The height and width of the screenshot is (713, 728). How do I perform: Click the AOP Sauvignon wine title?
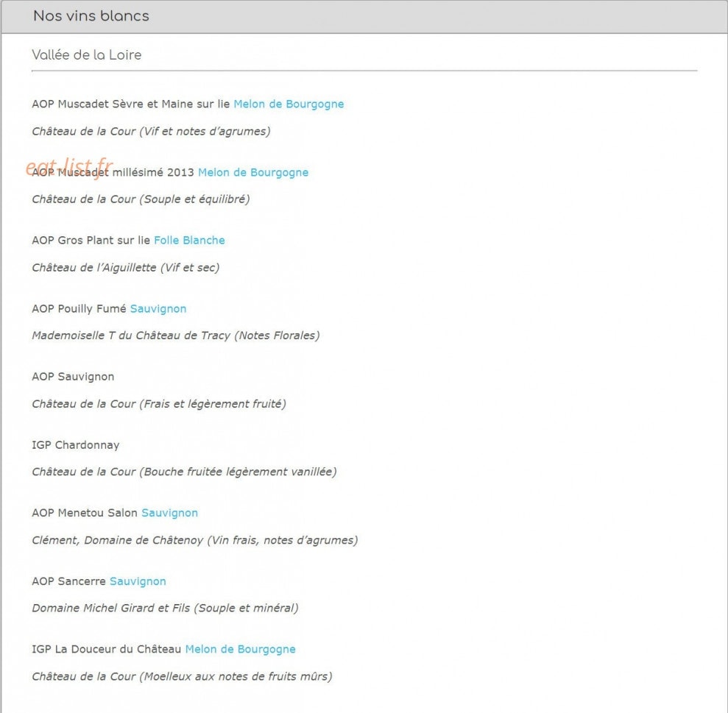[x=73, y=377]
